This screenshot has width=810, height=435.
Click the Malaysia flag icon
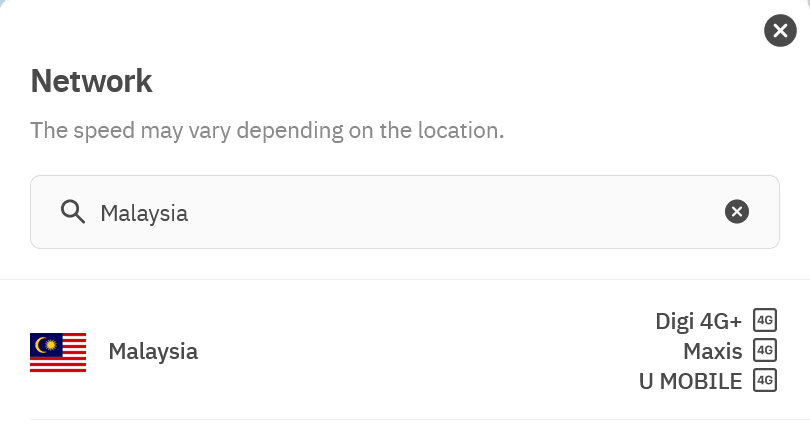tap(58, 352)
